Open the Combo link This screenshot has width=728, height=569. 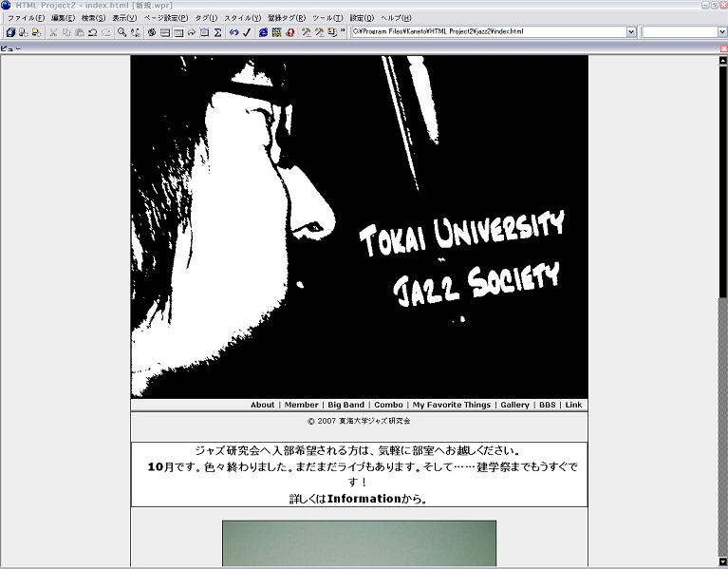pos(388,405)
